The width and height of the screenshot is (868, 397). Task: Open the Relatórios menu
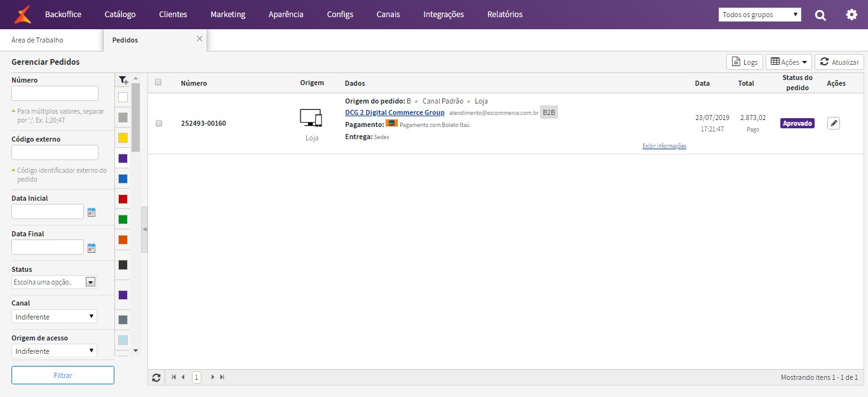tap(505, 15)
